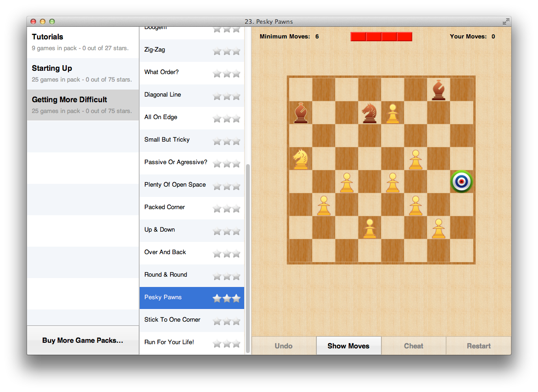Click the black knight chess piece
The width and height of the screenshot is (538, 392).
[x=369, y=113]
